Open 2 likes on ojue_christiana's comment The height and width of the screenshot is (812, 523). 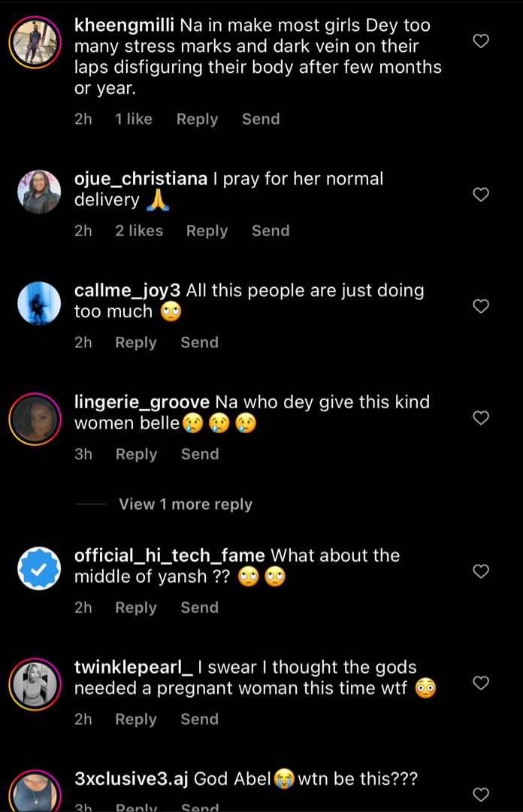point(139,231)
